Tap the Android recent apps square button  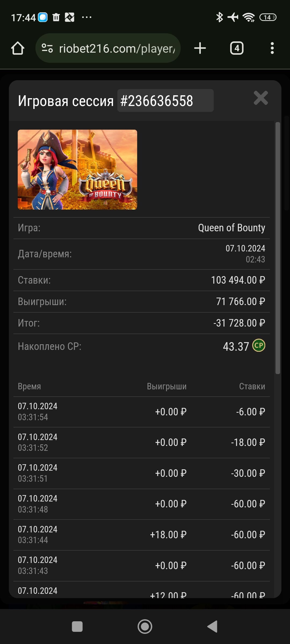(x=77, y=627)
